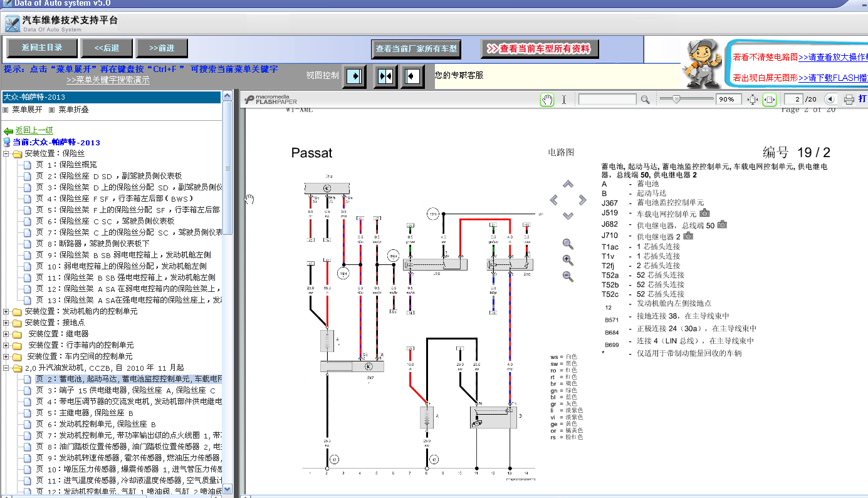
Task: Click the zoom-out magnifier on the diagram
Action: tap(568, 277)
